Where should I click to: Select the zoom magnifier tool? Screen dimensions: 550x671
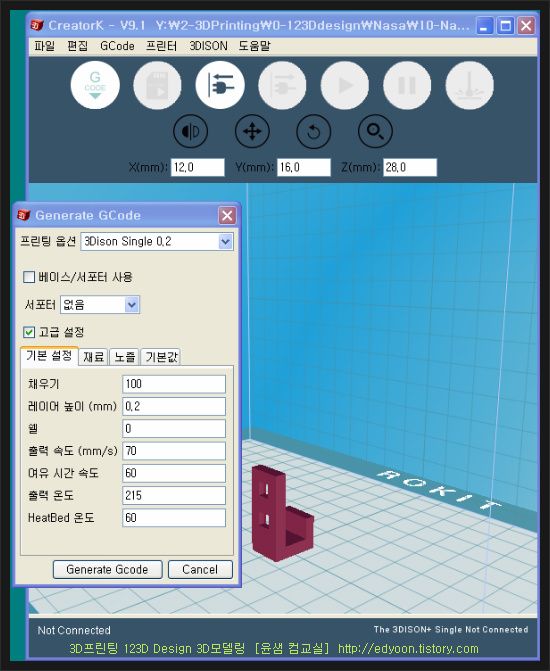[x=375, y=131]
